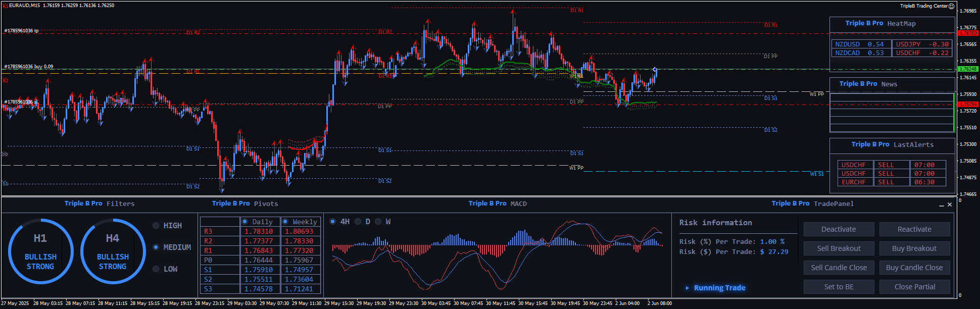Switch MACD timeframe to W
This screenshot has height=309, width=980.
(x=378, y=222)
